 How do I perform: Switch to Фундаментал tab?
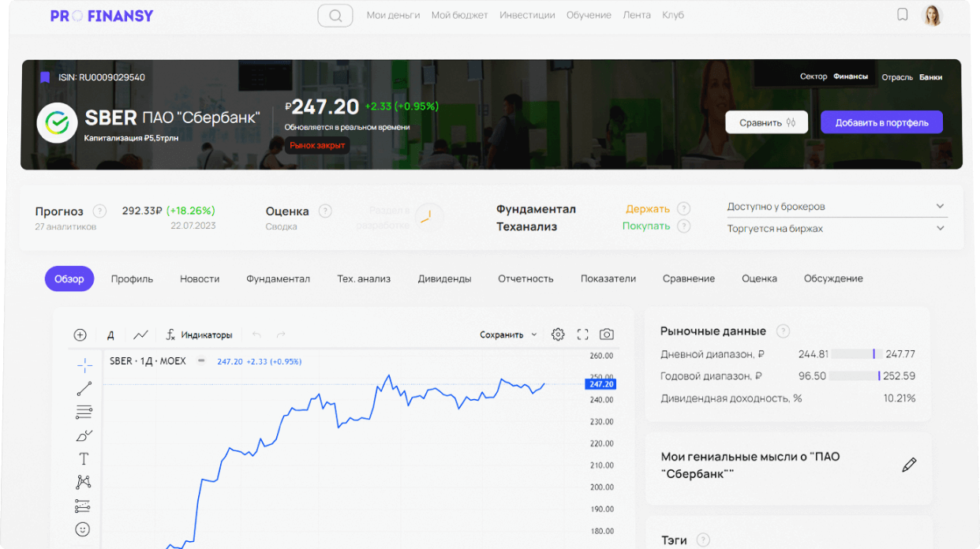click(278, 278)
